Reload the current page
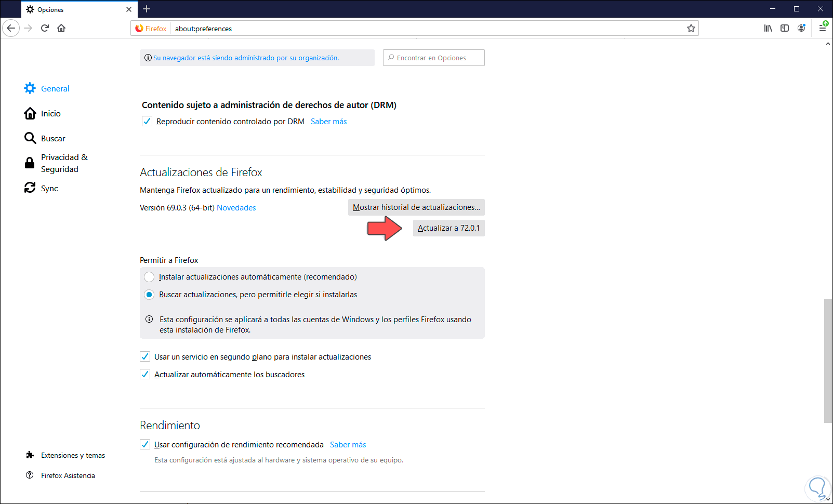 (x=45, y=28)
